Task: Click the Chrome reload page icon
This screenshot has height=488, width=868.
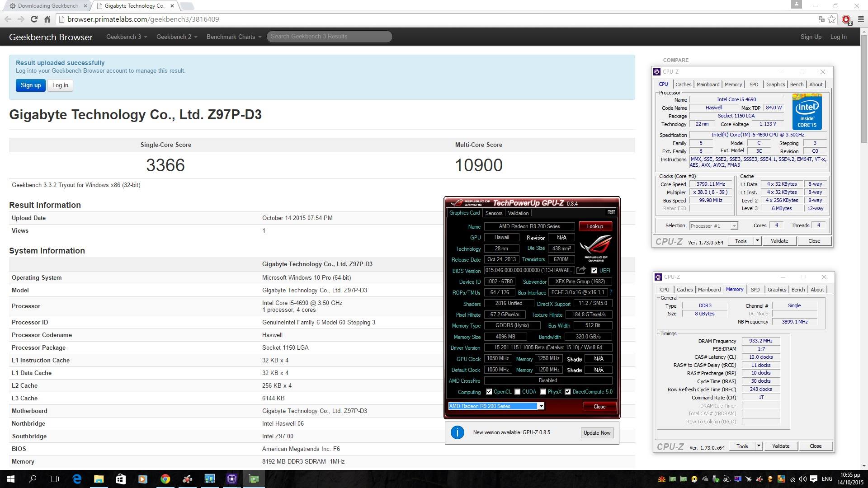Action: 34,19
